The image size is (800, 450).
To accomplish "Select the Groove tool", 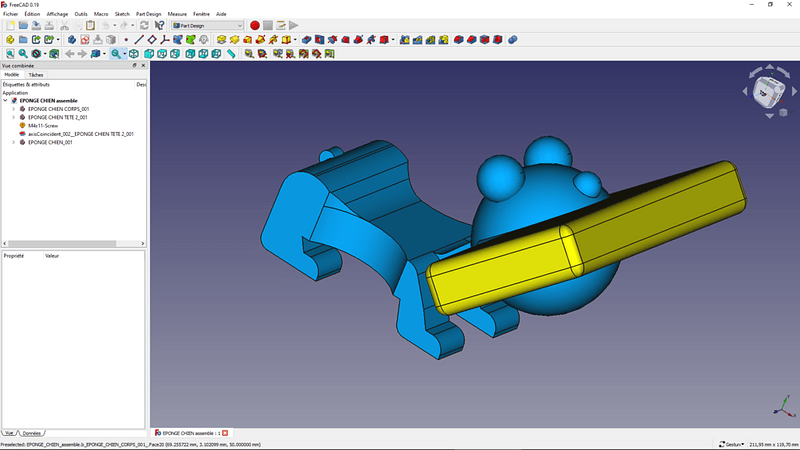I will 333,40.
